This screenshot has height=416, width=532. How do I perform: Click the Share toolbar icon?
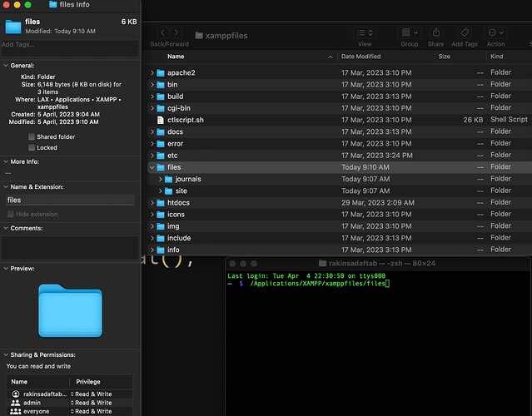pos(436,32)
